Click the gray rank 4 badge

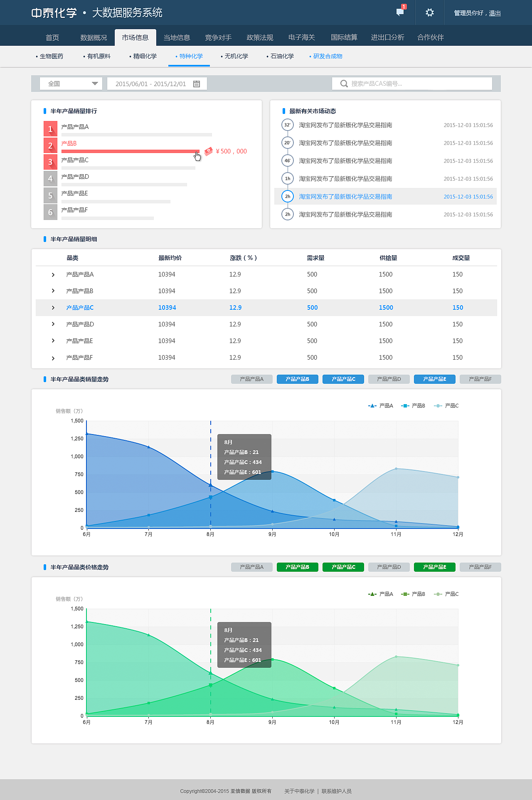tap(50, 178)
